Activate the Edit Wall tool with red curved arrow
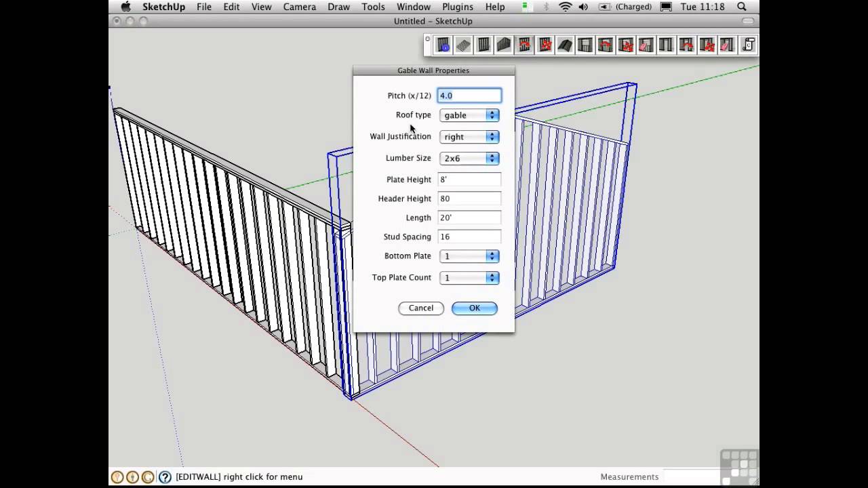The width and height of the screenshot is (868, 488). [x=524, y=45]
